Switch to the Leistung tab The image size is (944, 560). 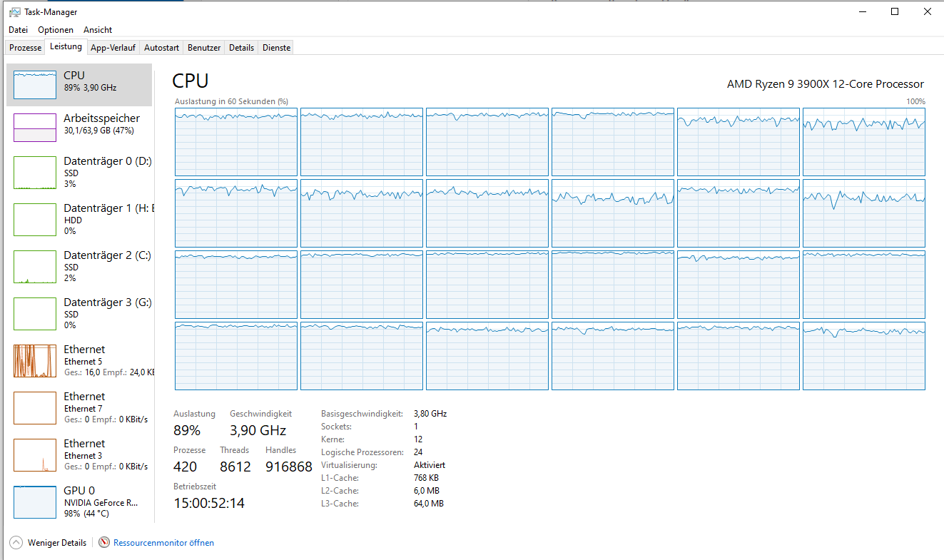(66, 46)
